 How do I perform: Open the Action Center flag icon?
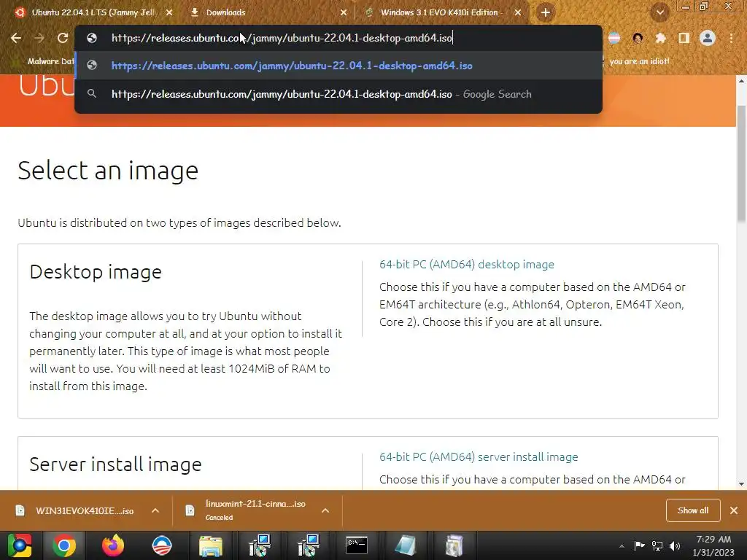click(639, 545)
